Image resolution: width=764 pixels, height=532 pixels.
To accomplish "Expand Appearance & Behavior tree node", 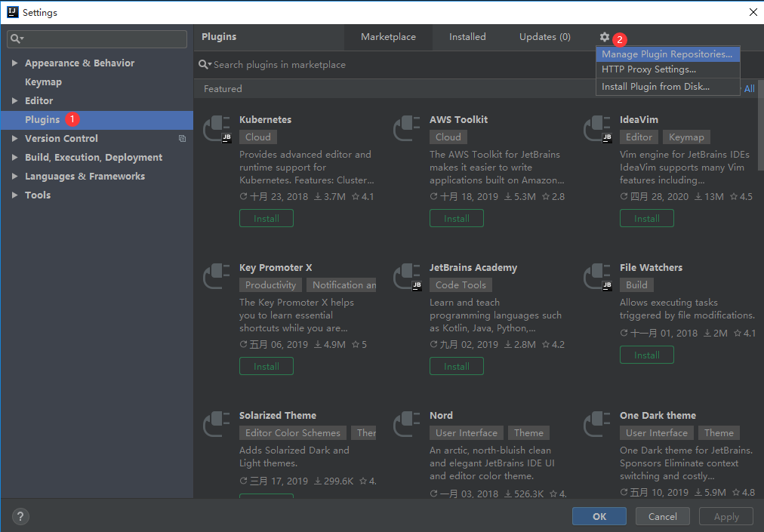I will (14, 63).
